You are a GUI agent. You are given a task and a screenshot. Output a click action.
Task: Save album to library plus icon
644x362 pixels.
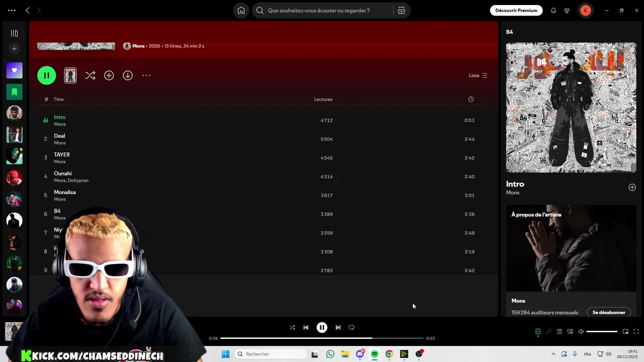click(x=109, y=75)
